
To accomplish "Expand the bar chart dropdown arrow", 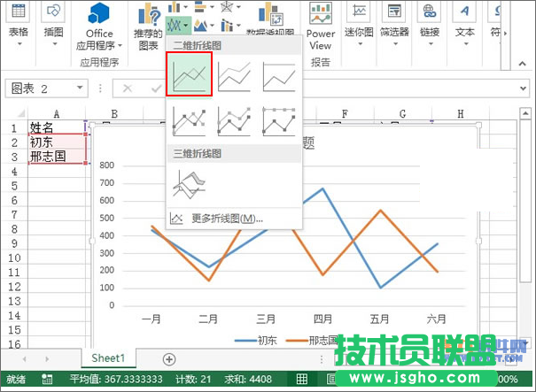I will pos(212,6).
